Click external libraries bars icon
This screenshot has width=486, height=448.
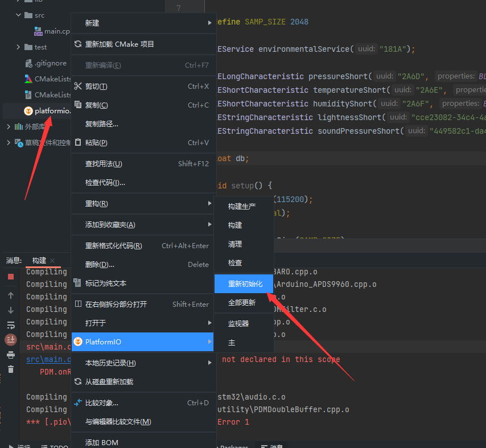tap(19, 126)
